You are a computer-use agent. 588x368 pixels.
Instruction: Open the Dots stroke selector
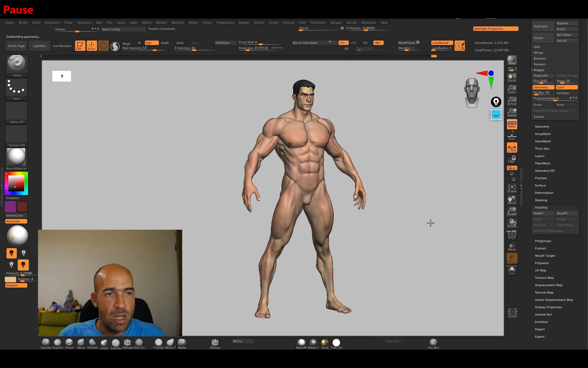click(x=17, y=89)
